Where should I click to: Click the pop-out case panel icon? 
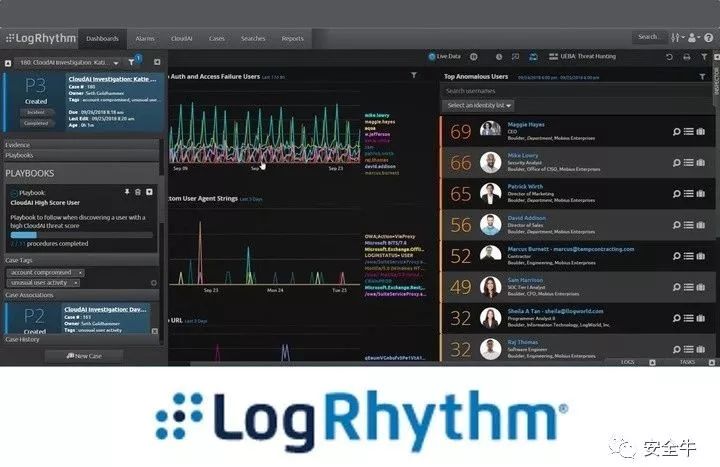pos(157,62)
